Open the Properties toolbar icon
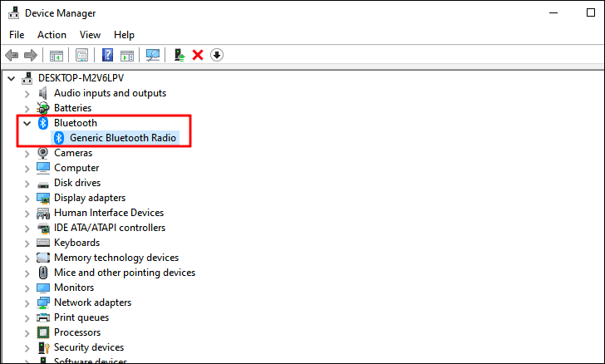The width and height of the screenshot is (605, 364). pos(81,55)
